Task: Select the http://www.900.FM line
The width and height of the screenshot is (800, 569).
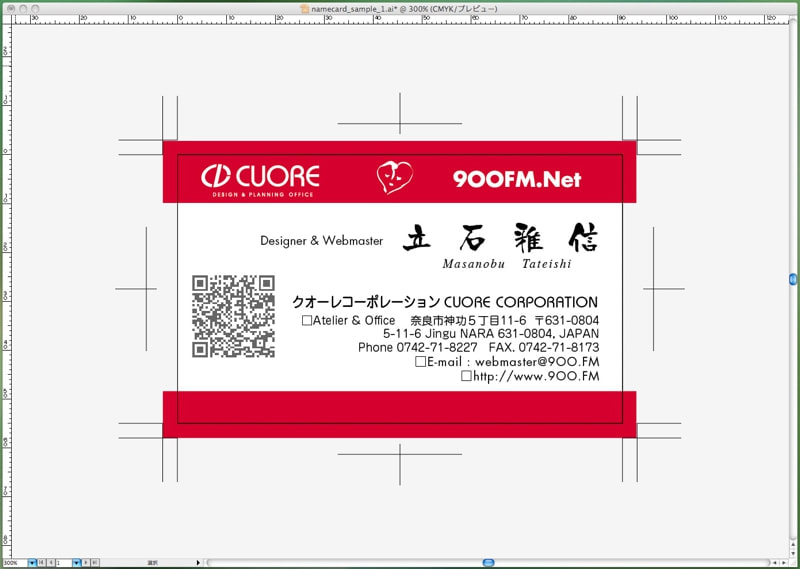Action: coord(530,376)
